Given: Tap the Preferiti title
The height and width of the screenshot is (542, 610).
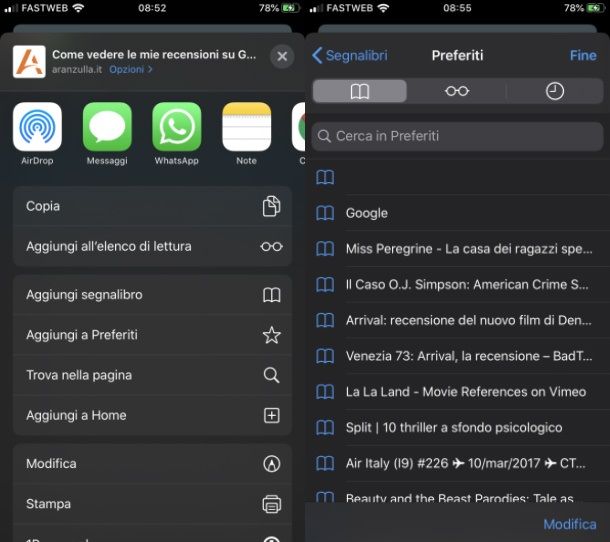Looking at the screenshot, I should click(x=458, y=55).
